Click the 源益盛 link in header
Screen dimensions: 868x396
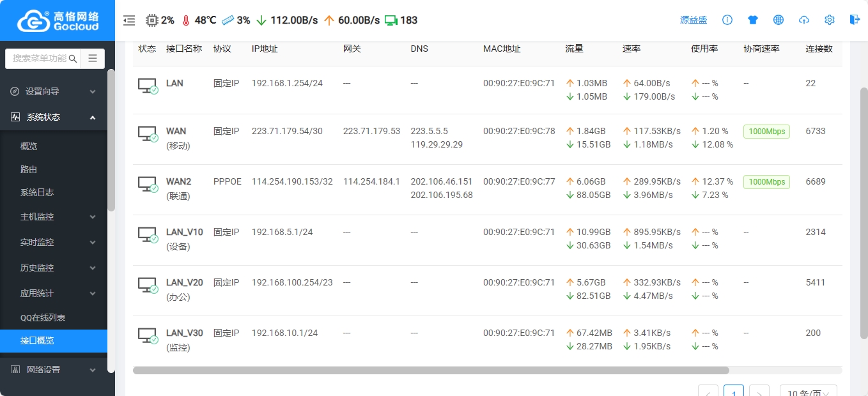point(694,20)
